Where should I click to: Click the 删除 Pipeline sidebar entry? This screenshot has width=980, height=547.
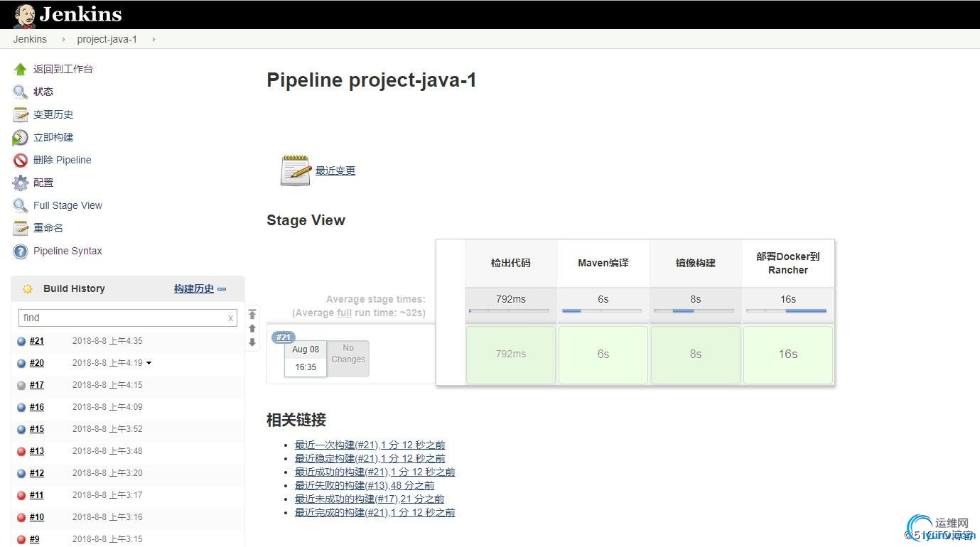[63, 160]
